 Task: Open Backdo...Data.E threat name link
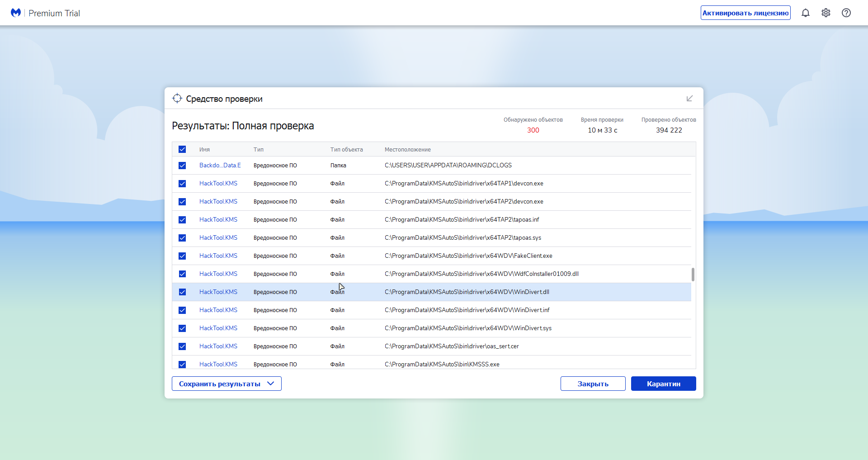click(220, 165)
